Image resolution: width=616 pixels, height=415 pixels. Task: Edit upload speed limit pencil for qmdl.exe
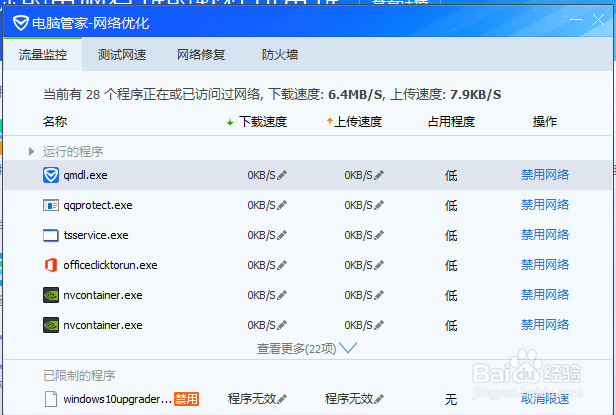(x=379, y=175)
